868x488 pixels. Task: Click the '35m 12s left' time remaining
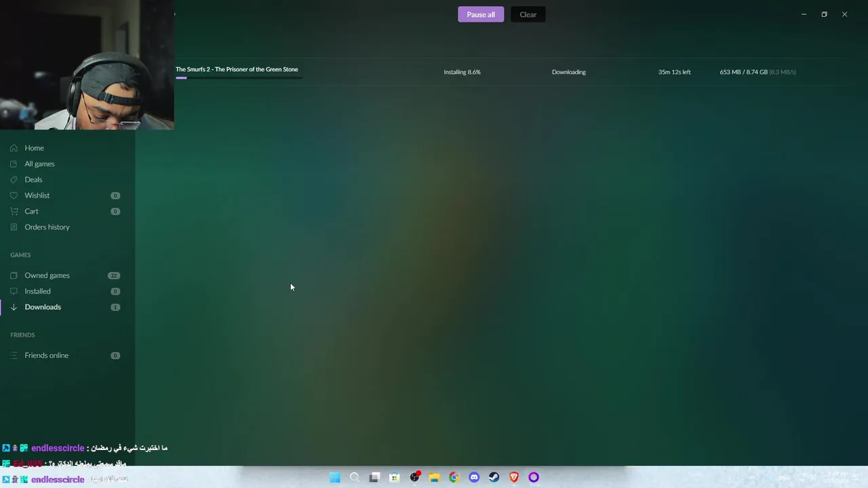coord(674,72)
